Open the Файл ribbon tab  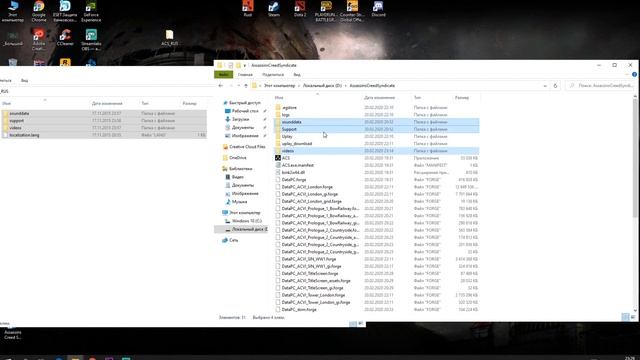(x=223, y=75)
